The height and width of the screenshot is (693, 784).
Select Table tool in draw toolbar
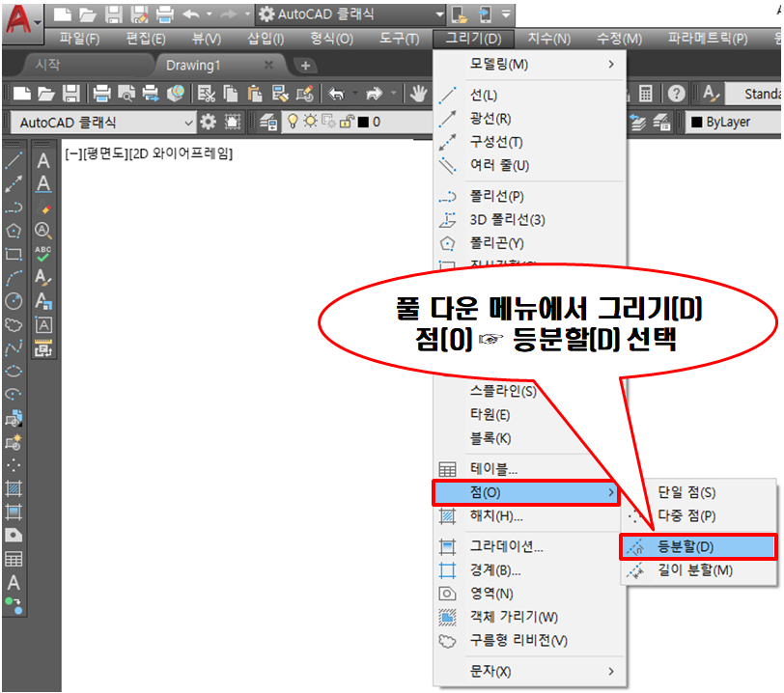coord(14,559)
